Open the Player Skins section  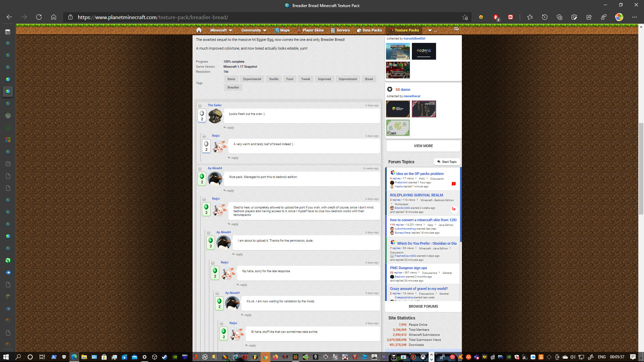[x=313, y=30]
